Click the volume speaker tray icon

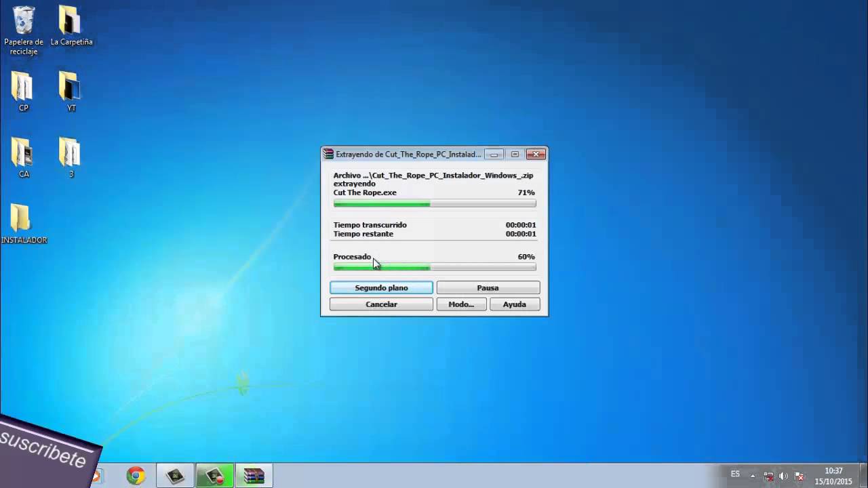(x=784, y=476)
